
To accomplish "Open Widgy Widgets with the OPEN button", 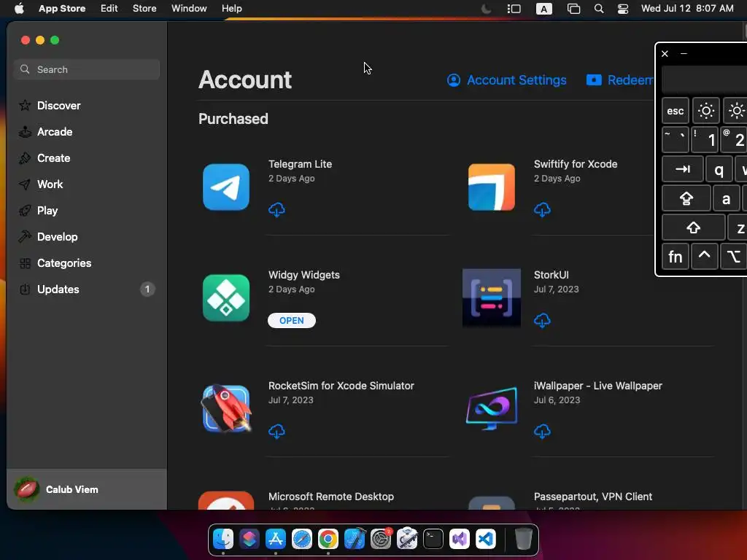I will pyautogui.click(x=292, y=321).
